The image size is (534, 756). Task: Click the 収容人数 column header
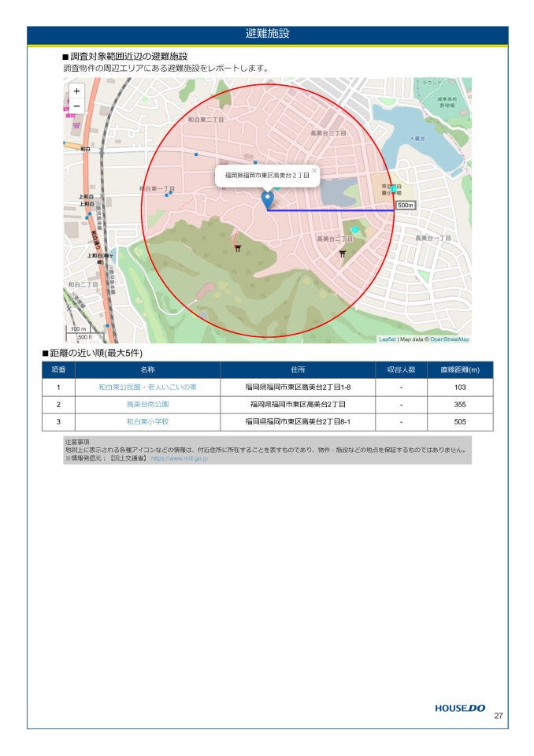401,369
